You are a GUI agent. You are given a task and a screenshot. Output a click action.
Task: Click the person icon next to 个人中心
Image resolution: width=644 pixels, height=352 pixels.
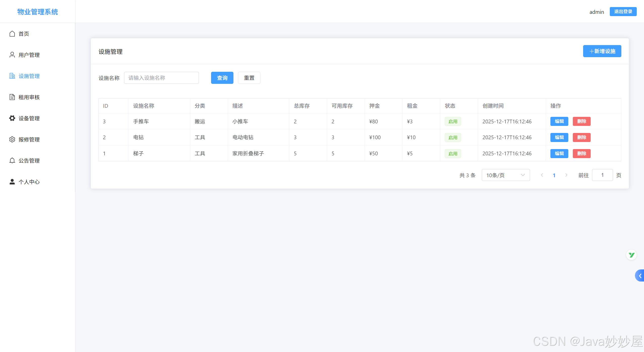(x=12, y=182)
